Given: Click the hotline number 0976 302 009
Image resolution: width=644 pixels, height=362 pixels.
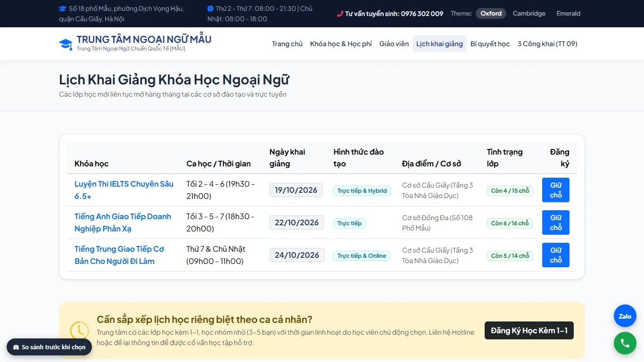Looking at the screenshot, I should [x=422, y=14].
